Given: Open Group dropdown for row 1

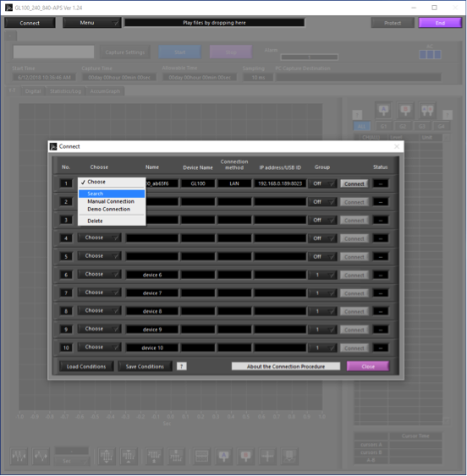Looking at the screenshot, I should [322, 183].
